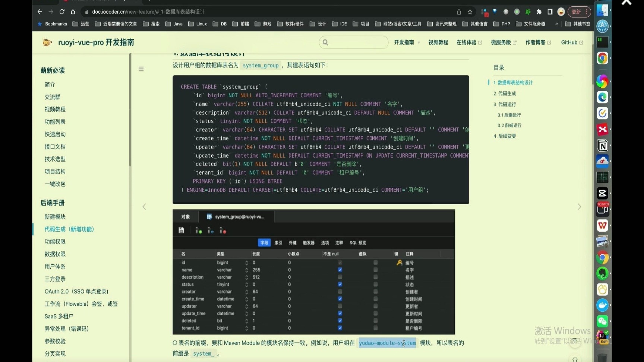
Task: Bookmark this page with star icon
Action: [x=470, y=12]
